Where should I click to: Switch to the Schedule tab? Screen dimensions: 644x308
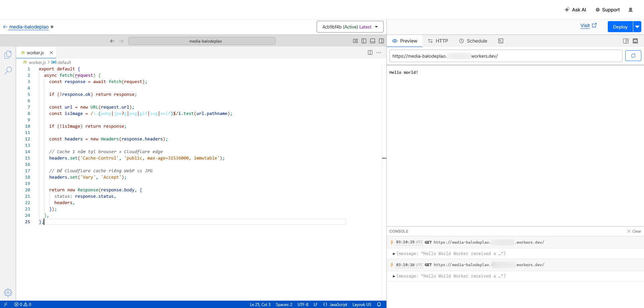click(473, 41)
